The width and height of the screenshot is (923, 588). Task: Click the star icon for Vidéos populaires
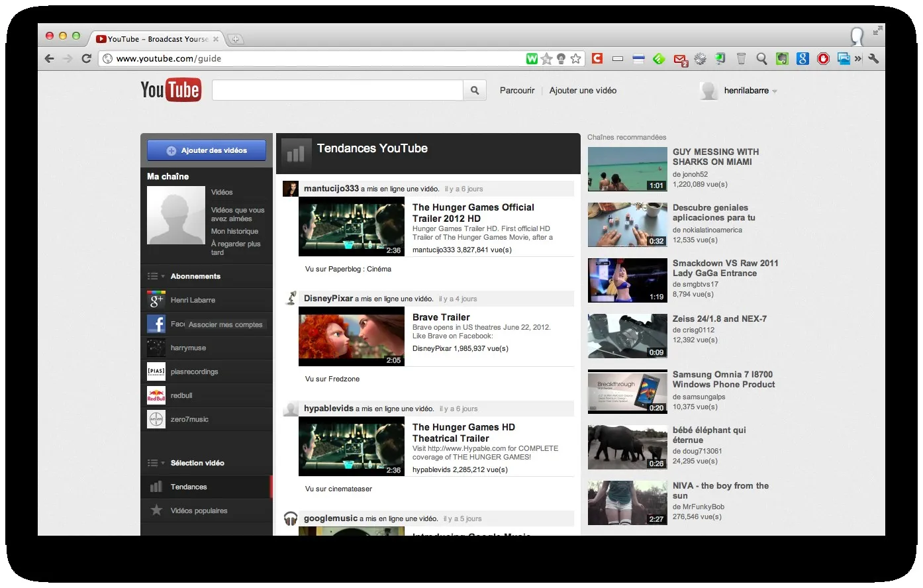point(156,511)
